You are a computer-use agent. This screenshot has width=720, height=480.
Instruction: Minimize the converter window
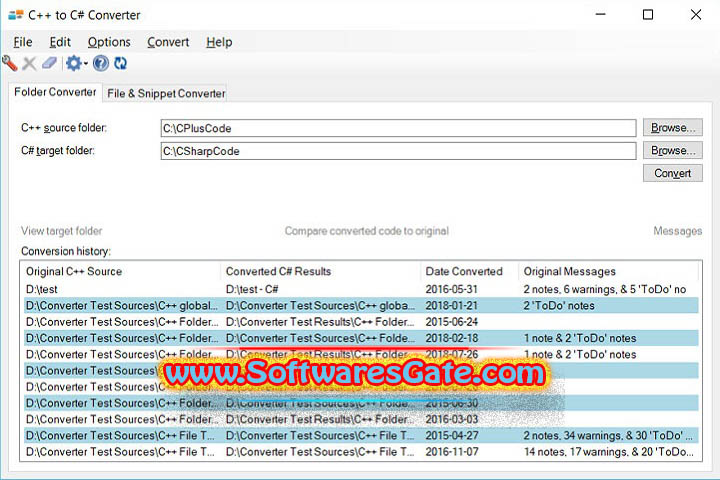coord(600,15)
